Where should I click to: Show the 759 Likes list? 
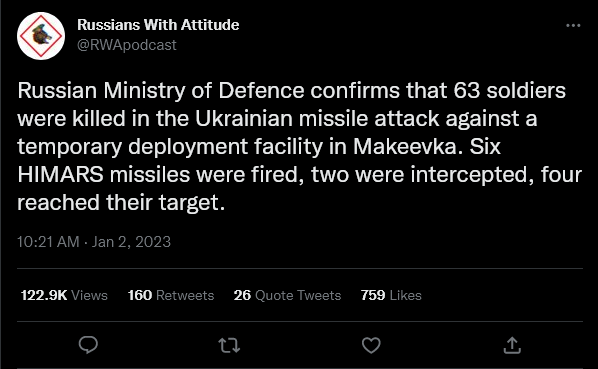391,295
